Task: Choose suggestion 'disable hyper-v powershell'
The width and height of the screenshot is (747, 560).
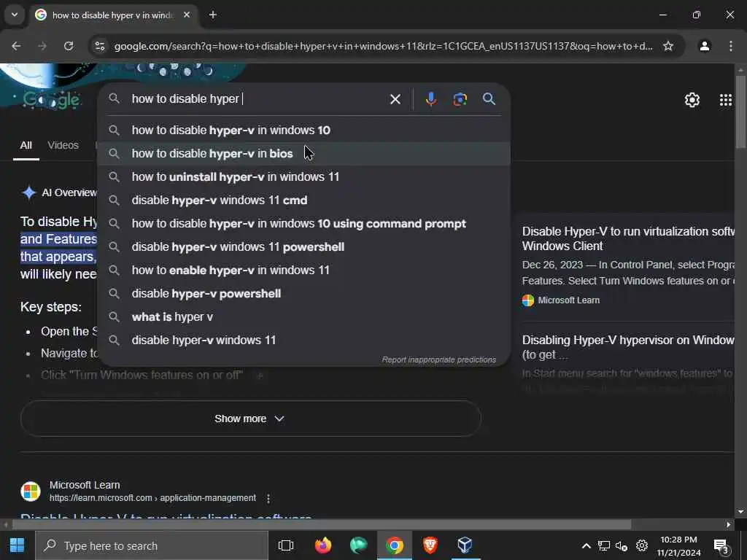Action: click(304, 293)
